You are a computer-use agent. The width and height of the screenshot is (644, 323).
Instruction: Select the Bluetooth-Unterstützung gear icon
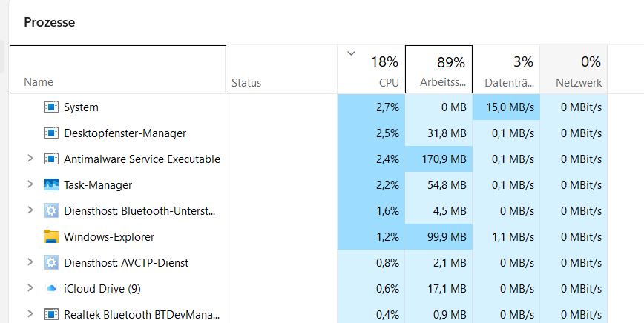pos(51,210)
